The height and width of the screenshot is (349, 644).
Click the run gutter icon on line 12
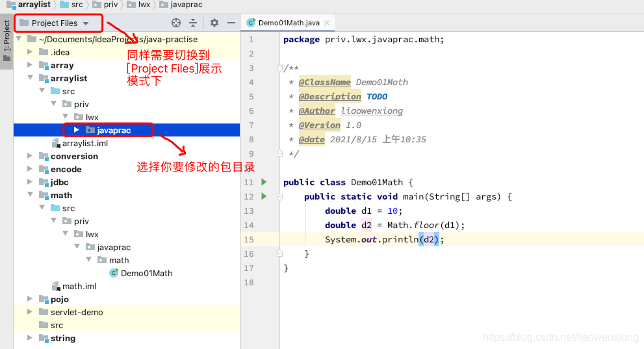[x=264, y=196]
